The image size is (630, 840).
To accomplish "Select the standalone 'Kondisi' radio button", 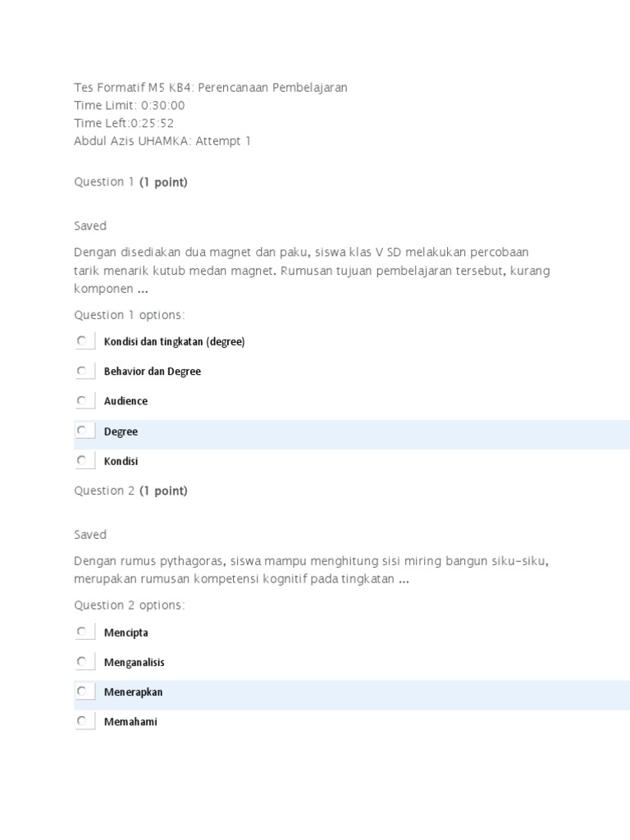I will pos(81,461).
